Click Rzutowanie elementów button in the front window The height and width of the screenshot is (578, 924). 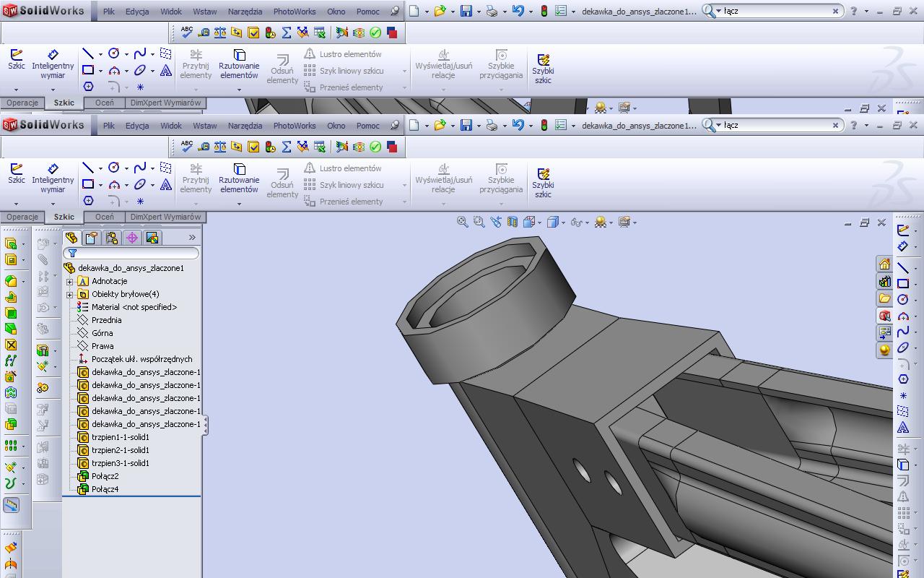[239, 179]
